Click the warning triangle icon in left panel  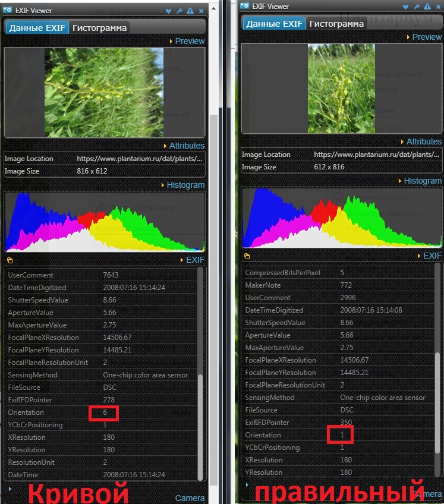click(190, 11)
